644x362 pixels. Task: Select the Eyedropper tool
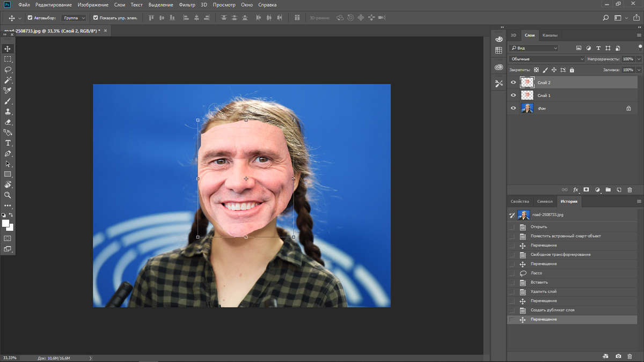point(8,91)
